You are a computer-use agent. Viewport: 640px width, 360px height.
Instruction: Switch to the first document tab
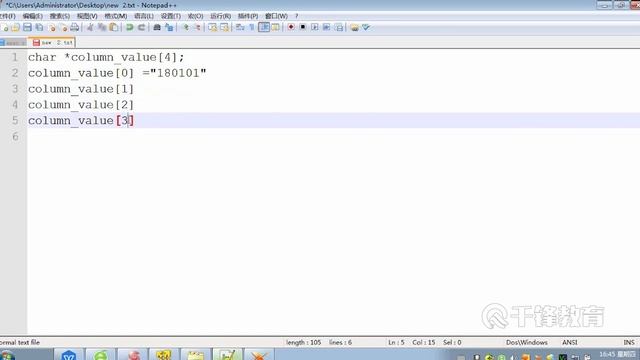pyautogui.click(x=13, y=42)
